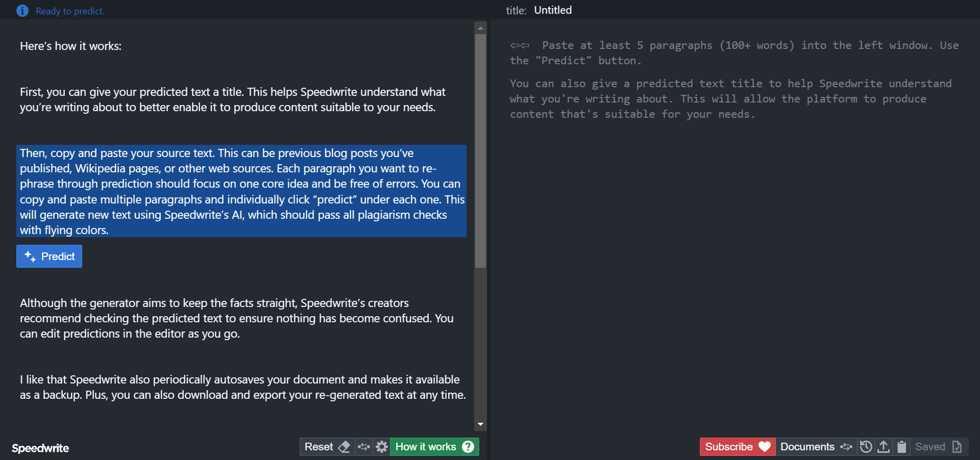Click the Saved document status icon
980x460 pixels.
[957, 447]
